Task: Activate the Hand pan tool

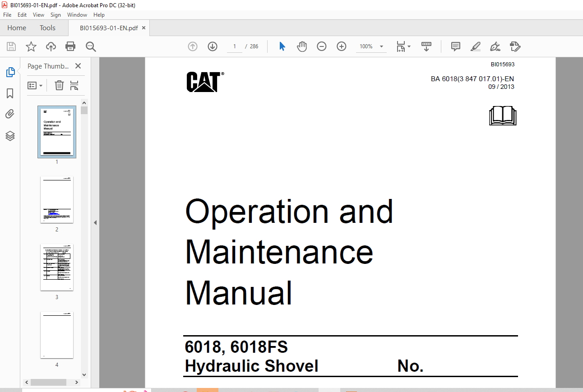Action: [302, 46]
